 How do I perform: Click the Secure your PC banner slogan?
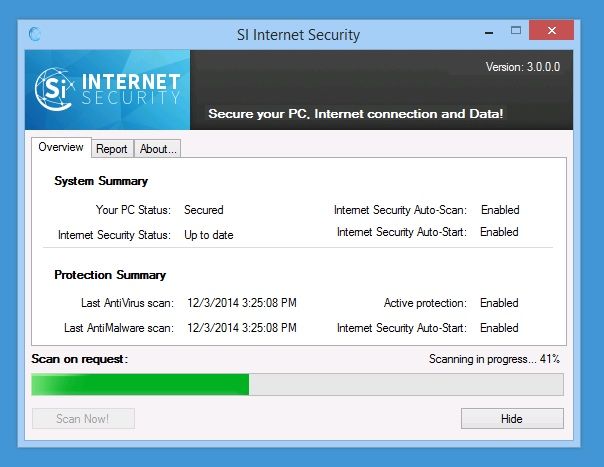pos(356,114)
